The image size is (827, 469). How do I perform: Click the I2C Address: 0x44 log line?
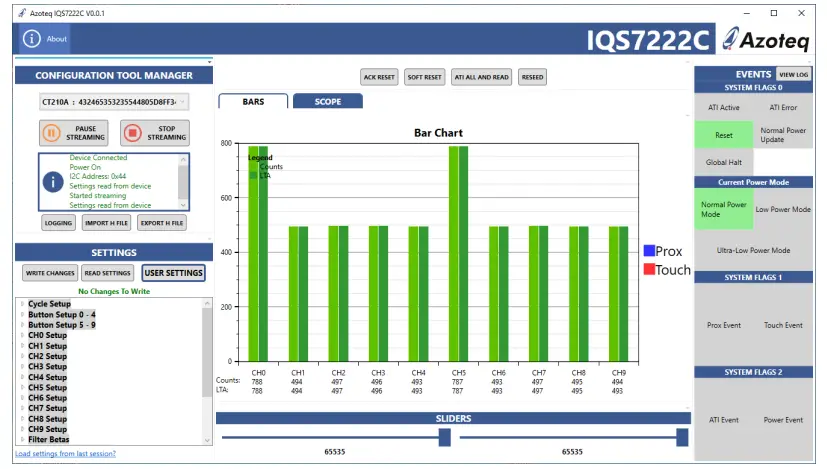tap(98, 176)
